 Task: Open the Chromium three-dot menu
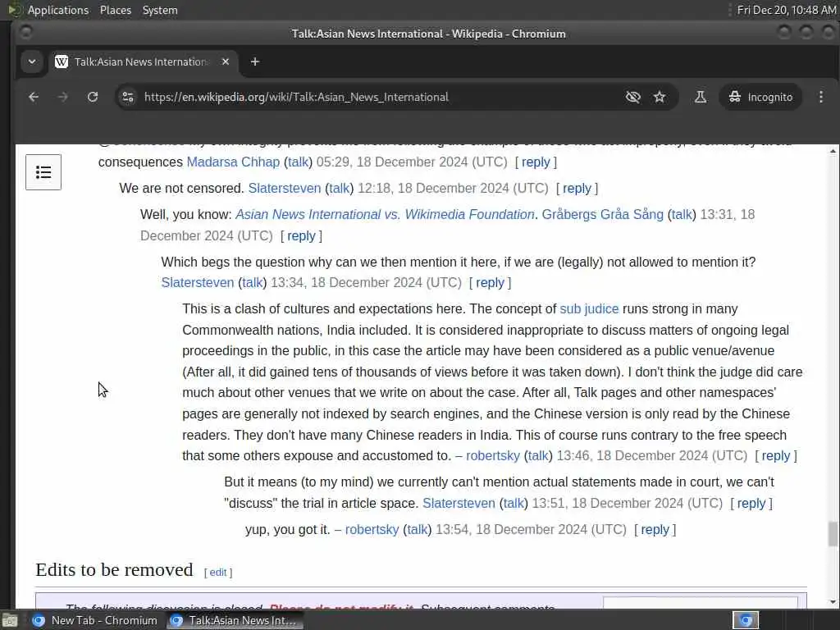(820, 97)
